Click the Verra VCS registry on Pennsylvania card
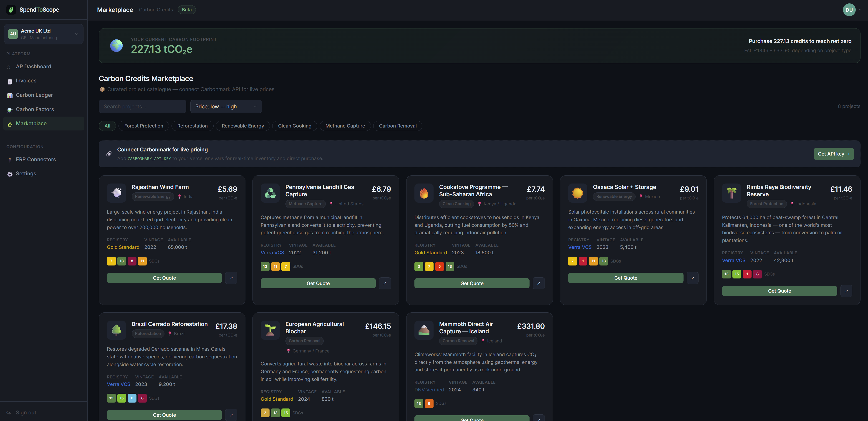The width and height of the screenshot is (868, 421). tap(272, 253)
